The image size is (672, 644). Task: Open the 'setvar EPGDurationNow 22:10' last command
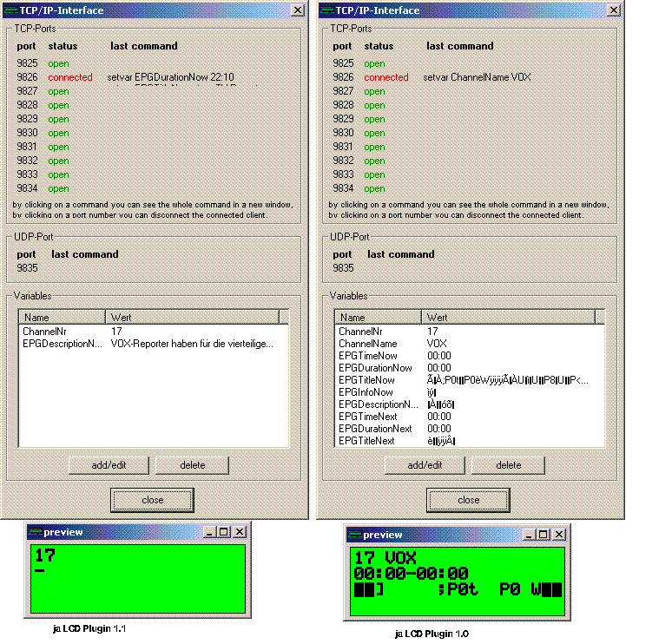(x=170, y=77)
